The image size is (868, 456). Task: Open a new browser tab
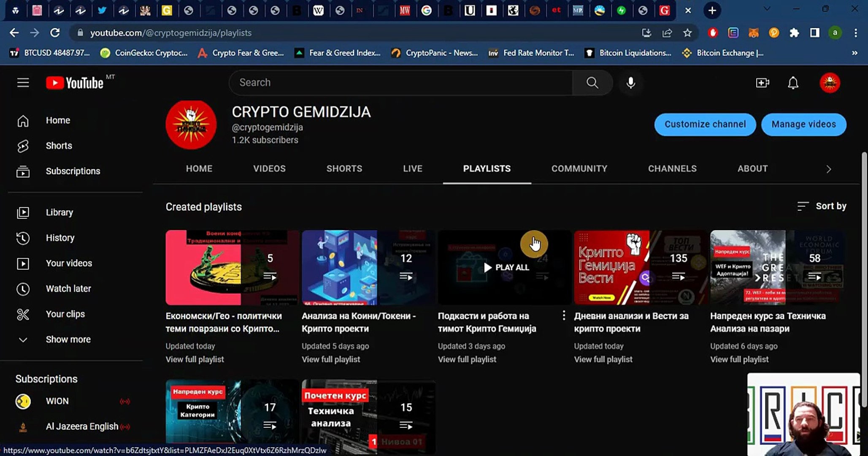click(x=712, y=11)
